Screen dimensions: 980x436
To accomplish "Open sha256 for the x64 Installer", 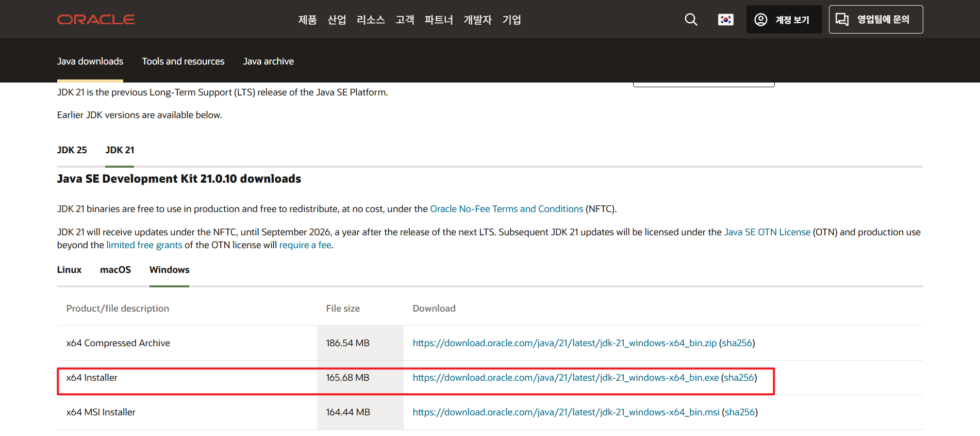I will (739, 378).
